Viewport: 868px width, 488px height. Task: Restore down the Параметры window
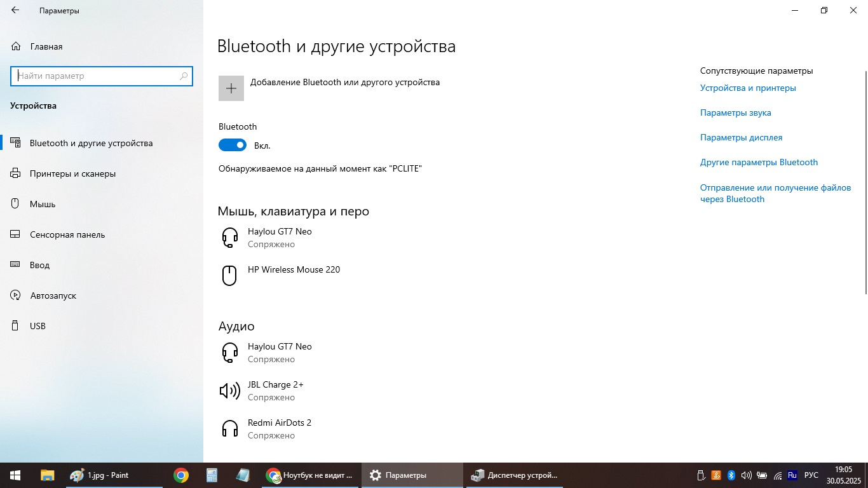pos(824,10)
